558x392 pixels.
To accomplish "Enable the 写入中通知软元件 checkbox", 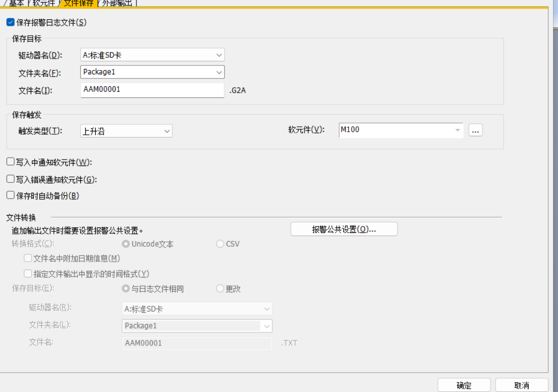I will tap(10, 162).
